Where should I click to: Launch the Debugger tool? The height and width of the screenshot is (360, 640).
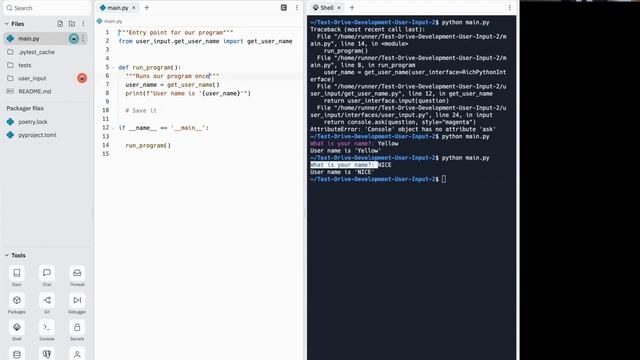click(x=77, y=300)
